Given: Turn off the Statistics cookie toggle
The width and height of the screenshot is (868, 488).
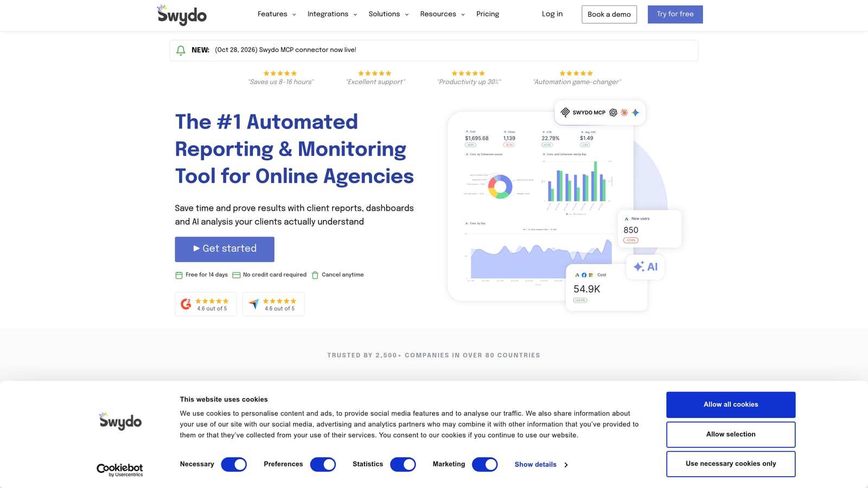Looking at the screenshot, I should 403,465.
